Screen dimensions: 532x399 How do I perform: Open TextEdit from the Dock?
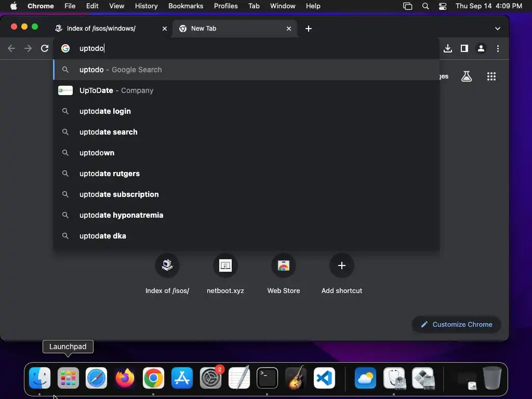[x=239, y=378]
